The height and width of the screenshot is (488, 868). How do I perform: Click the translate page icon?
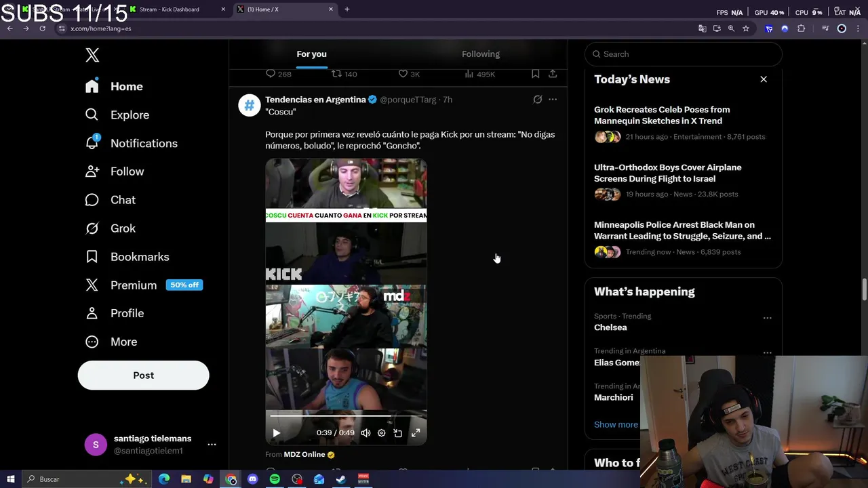click(x=702, y=28)
